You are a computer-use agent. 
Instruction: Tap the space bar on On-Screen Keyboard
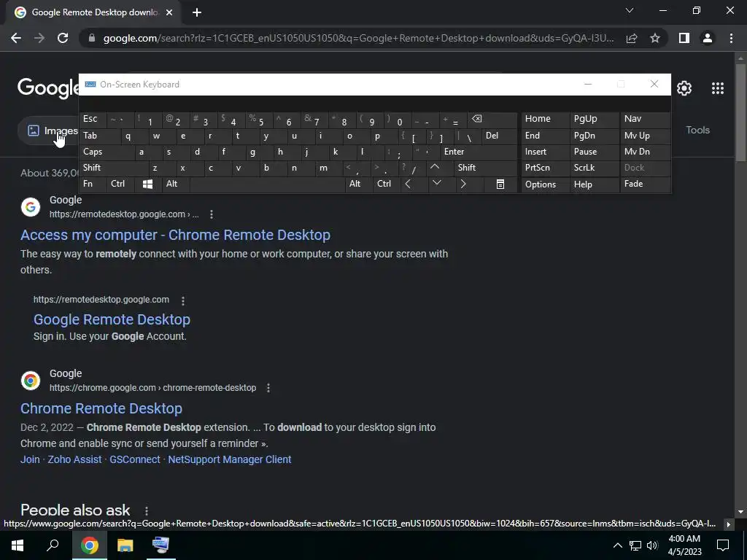(267, 184)
